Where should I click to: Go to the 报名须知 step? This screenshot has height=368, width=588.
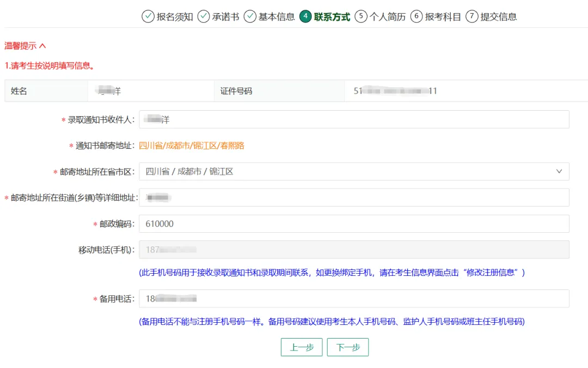coord(175,17)
